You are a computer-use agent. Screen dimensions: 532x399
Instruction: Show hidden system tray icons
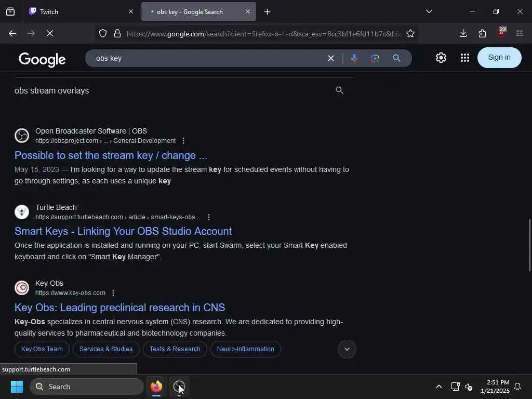(x=438, y=387)
